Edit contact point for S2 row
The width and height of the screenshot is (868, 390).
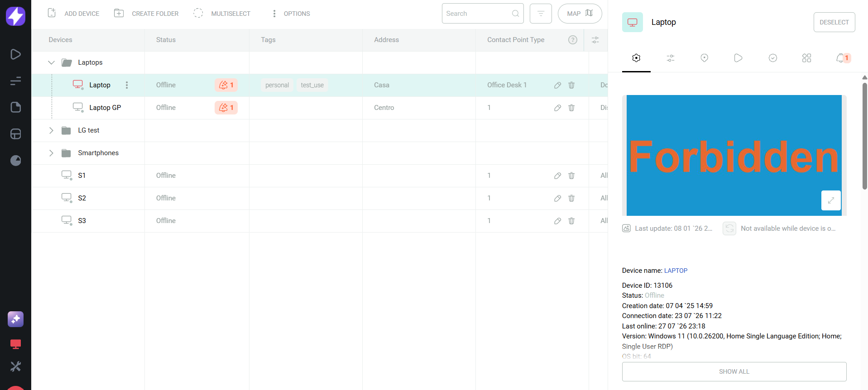pos(558,198)
